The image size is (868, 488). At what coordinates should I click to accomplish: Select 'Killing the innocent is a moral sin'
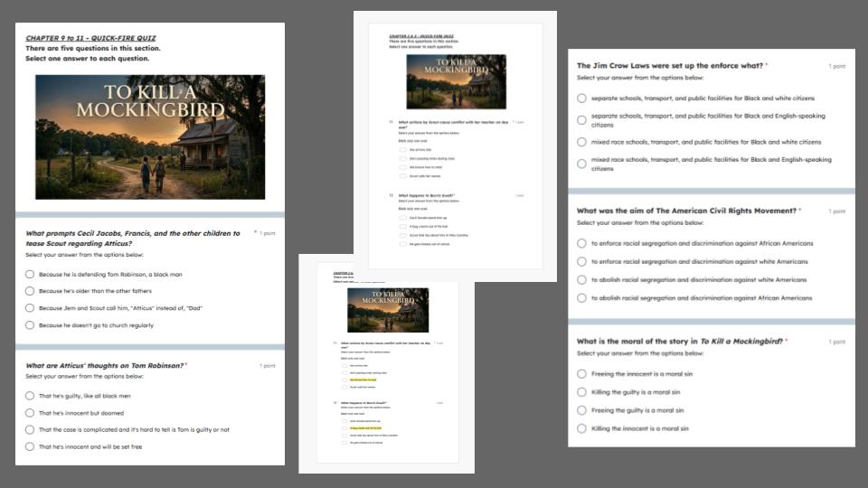coord(581,428)
